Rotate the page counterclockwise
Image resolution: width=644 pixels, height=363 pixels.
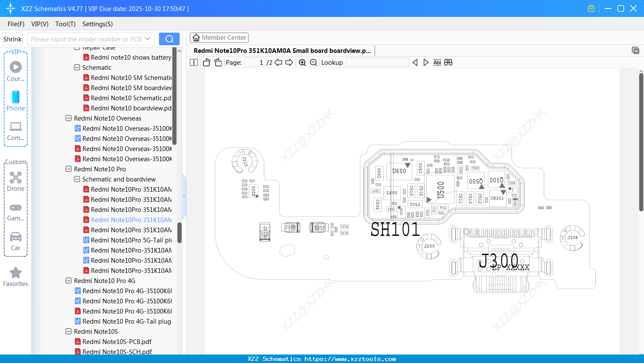(x=206, y=62)
